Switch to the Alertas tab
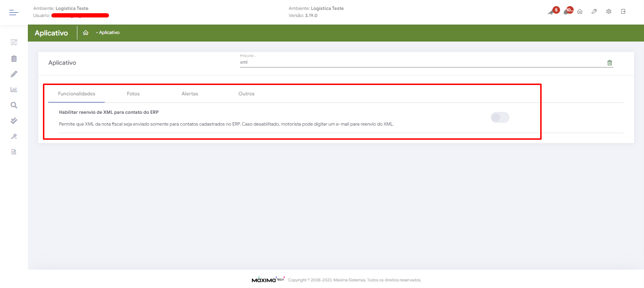The width and height of the screenshot is (644, 288). [x=190, y=94]
